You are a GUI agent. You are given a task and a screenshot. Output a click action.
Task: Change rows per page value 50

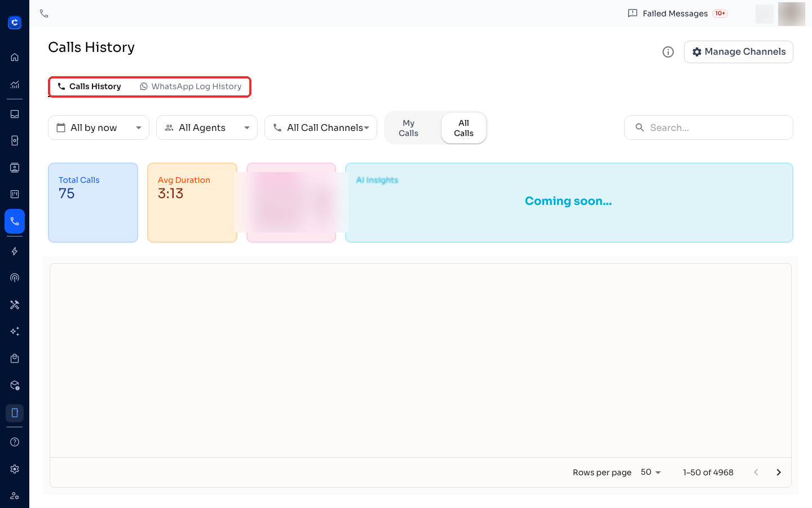[x=651, y=472]
